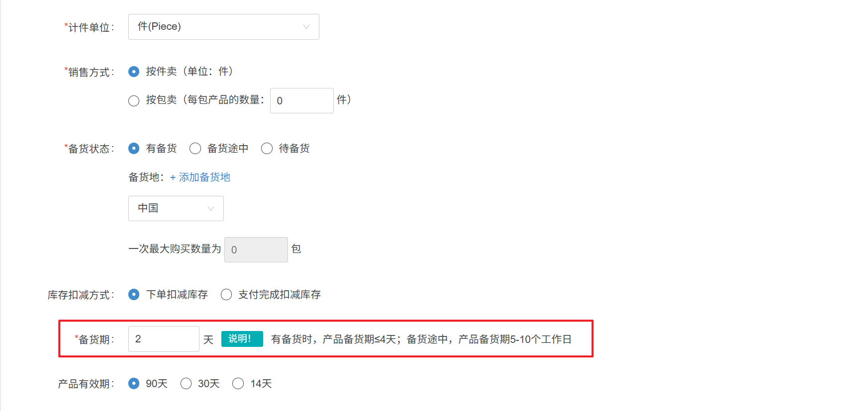Select 下单扣减库存 inventory deduction option
The image size is (868, 411).
(134, 295)
